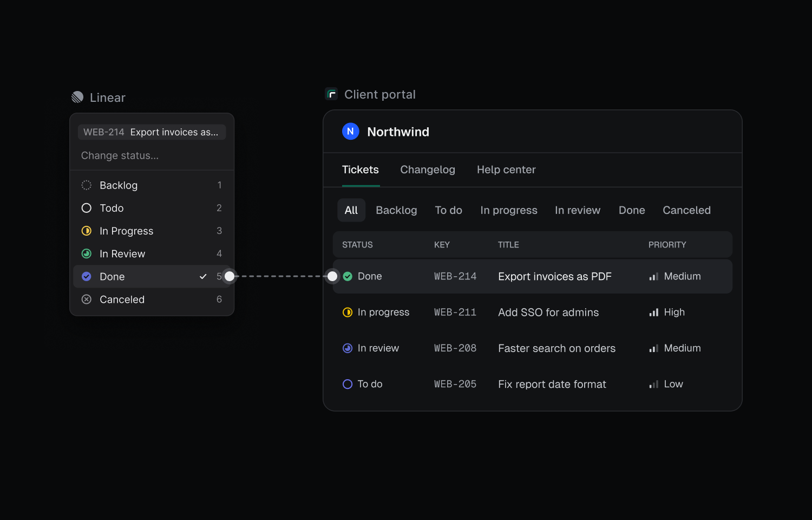812x520 pixels.
Task: Click the Low priority bars icon for WEB-205
Action: (x=654, y=385)
